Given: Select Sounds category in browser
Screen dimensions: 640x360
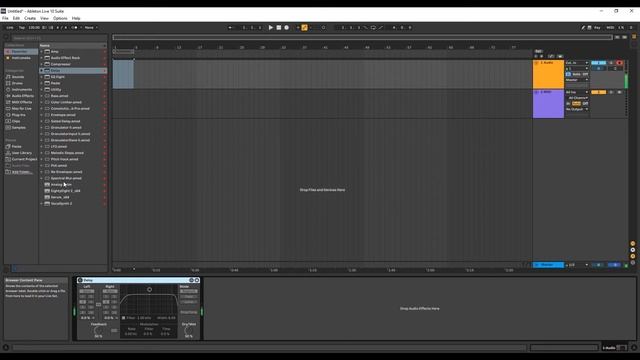Looking at the screenshot, I should pos(18,77).
